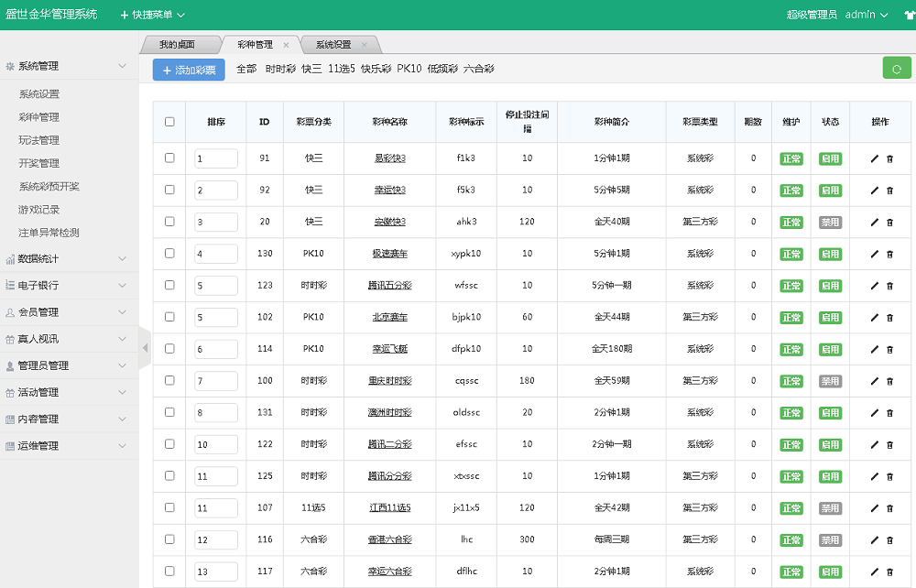916x588 pixels.
Task: Click pencil icon for 香港六合彩 row
Action: click(x=874, y=540)
